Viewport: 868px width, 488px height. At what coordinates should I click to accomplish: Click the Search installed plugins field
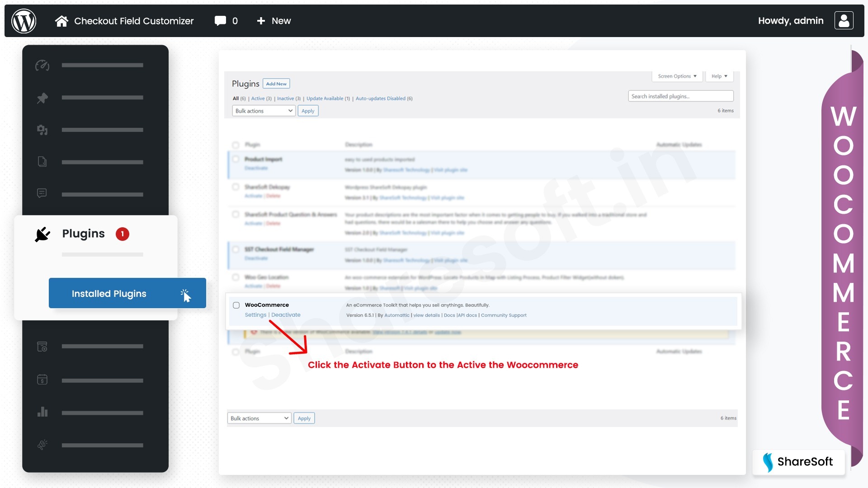tap(680, 96)
